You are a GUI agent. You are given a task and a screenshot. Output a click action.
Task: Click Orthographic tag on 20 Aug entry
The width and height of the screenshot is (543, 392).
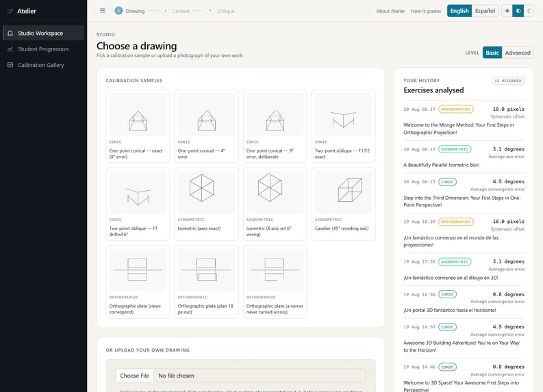456,109
